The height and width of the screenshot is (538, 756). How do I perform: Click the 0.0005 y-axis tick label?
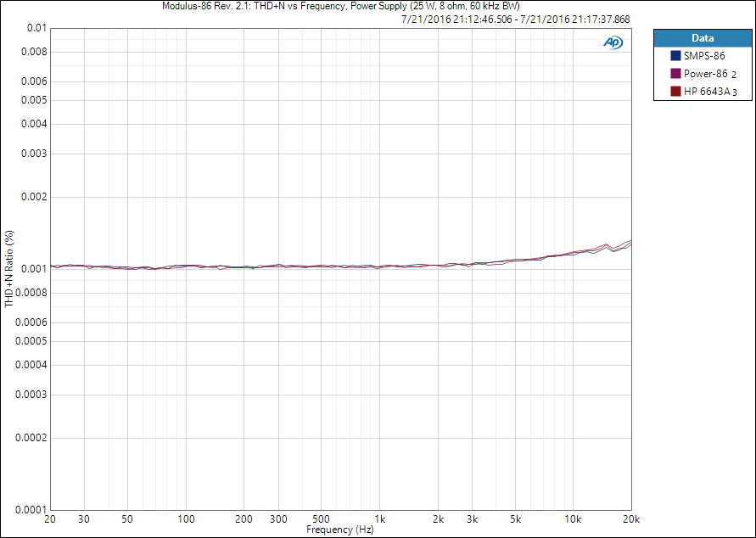click(x=32, y=341)
